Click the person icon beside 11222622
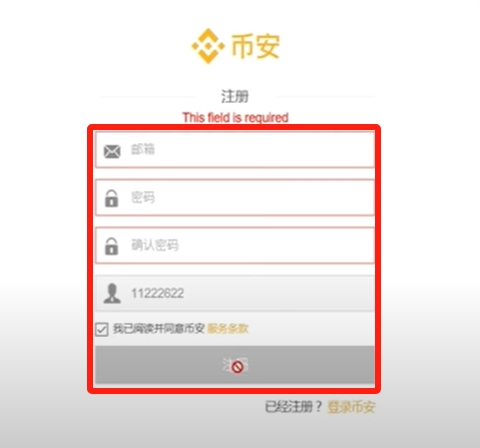This screenshot has height=448, width=480. (112, 293)
